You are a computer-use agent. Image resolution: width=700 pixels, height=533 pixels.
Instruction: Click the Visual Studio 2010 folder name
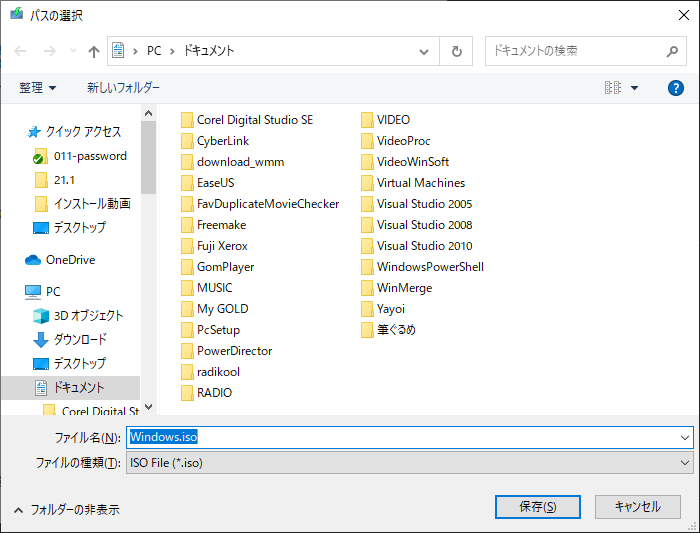[424, 246]
